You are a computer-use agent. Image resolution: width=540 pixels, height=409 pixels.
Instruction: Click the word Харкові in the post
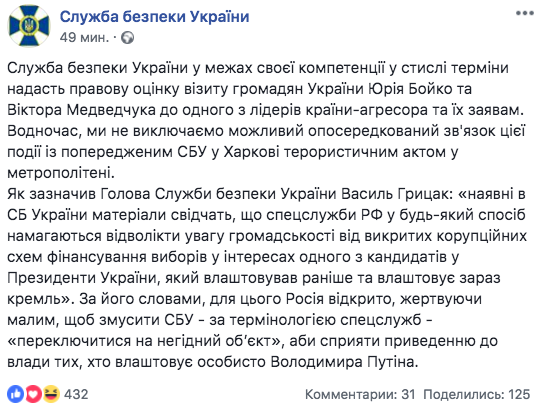pyautogui.click(x=252, y=152)
